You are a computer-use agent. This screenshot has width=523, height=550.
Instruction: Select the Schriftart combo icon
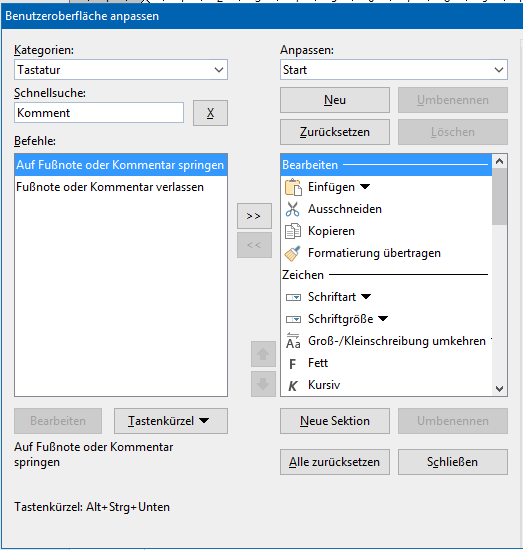tap(293, 297)
